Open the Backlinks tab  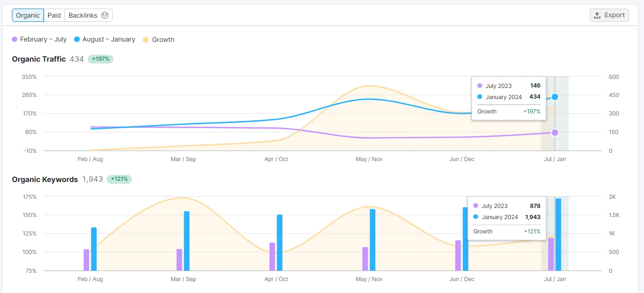coord(88,15)
